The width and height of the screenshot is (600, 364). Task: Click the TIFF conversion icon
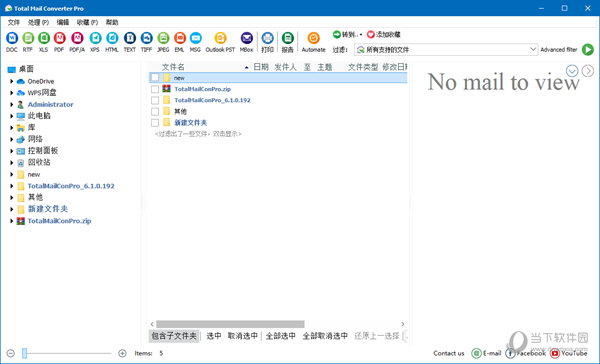(x=146, y=38)
